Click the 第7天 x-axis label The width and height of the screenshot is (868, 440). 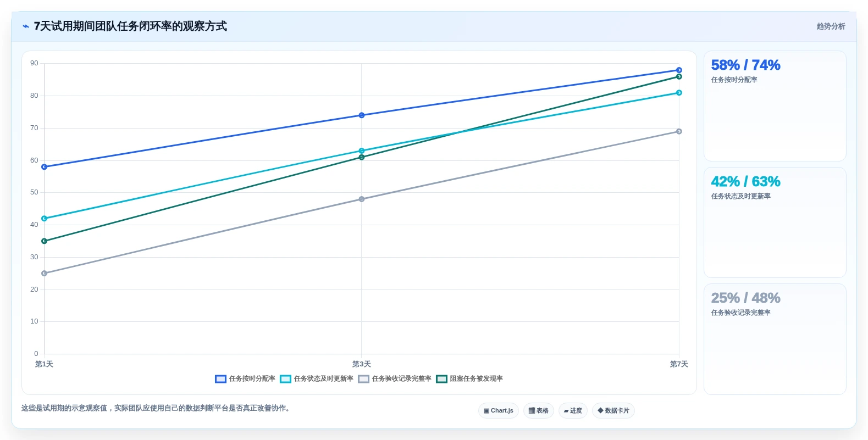(679, 364)
